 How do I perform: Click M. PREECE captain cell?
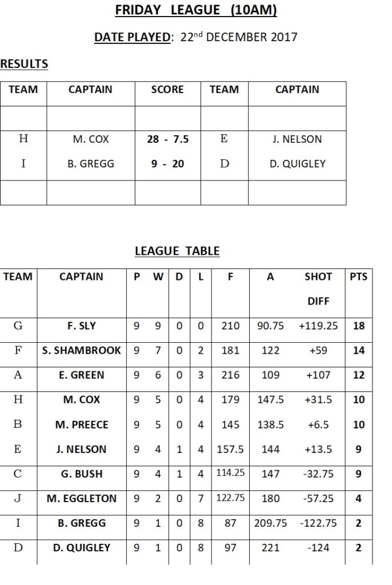click(81, 424)
